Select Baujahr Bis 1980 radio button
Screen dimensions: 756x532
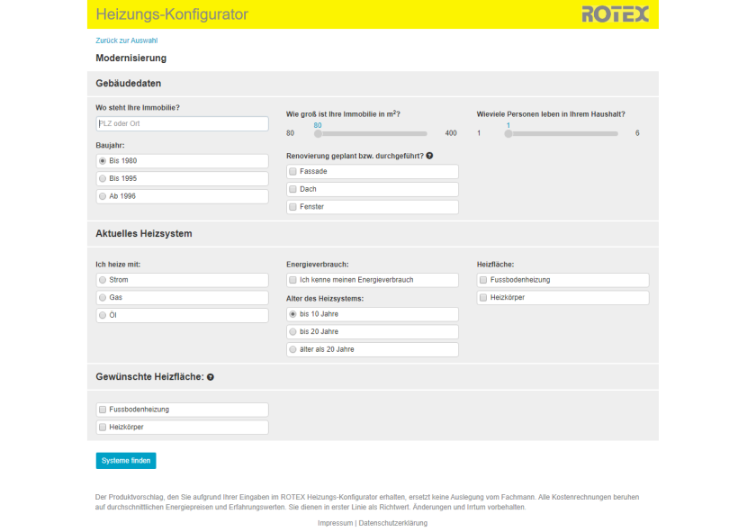[x=103, y=160]
